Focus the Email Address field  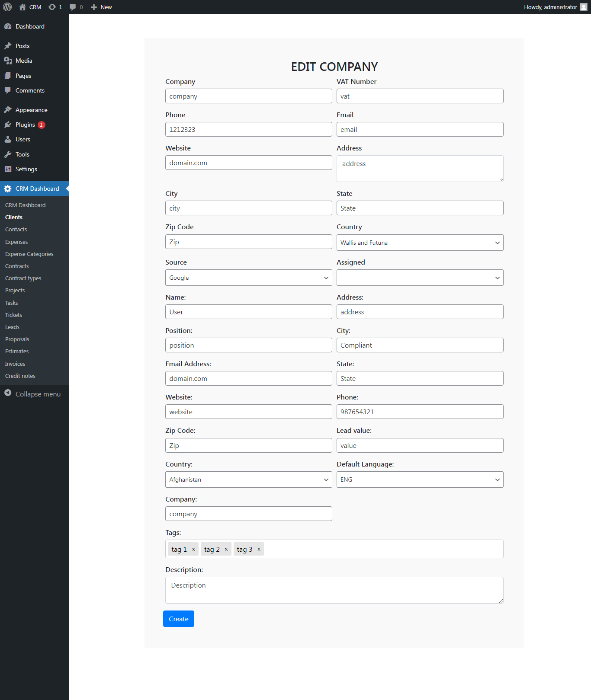(x=248, y=378)
